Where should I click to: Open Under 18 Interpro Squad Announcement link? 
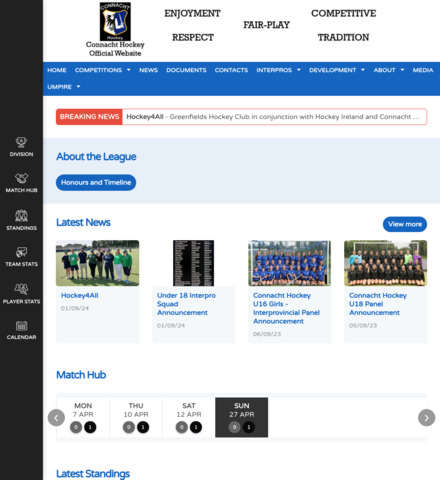pyautogui.click(x=186, y=304)
